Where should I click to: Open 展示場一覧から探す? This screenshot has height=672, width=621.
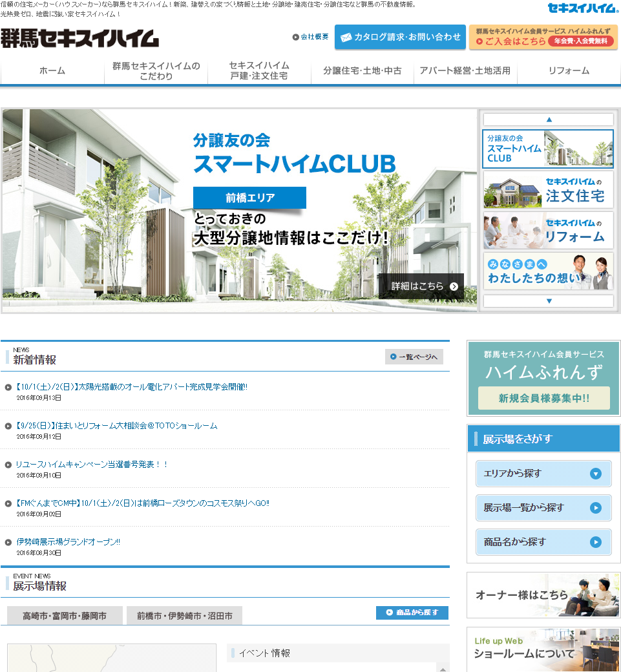543,508
